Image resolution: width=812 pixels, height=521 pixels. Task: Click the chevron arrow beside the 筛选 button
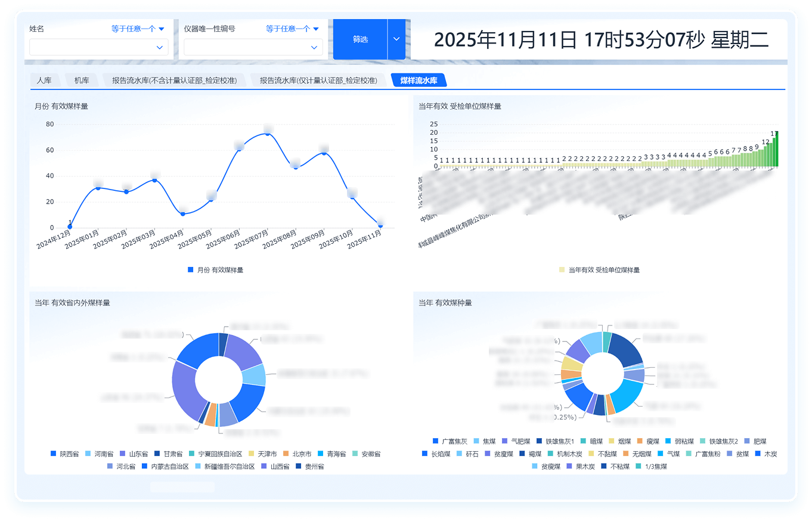point(396,39)
